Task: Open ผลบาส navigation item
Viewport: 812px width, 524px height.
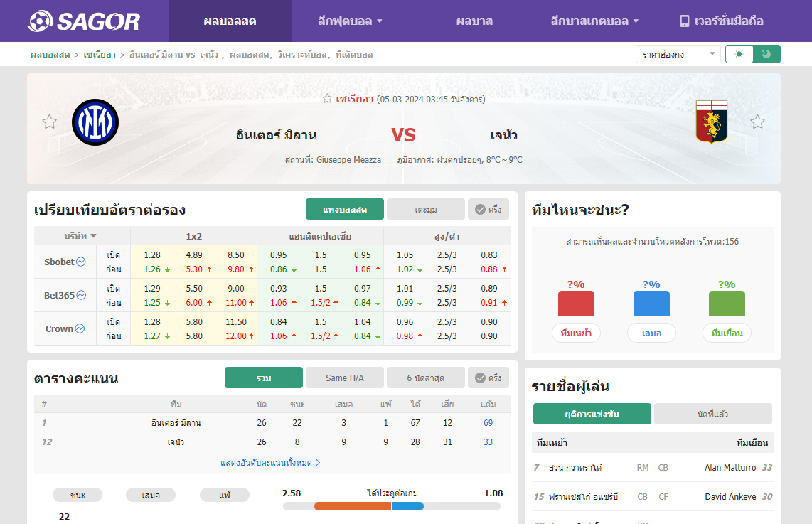Action: tap(474, 21)
